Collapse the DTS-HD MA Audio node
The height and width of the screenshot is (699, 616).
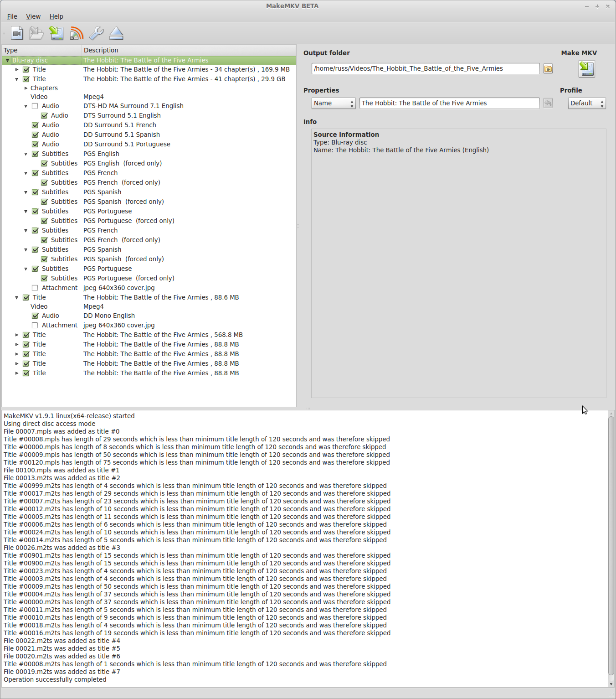[26, 106]
